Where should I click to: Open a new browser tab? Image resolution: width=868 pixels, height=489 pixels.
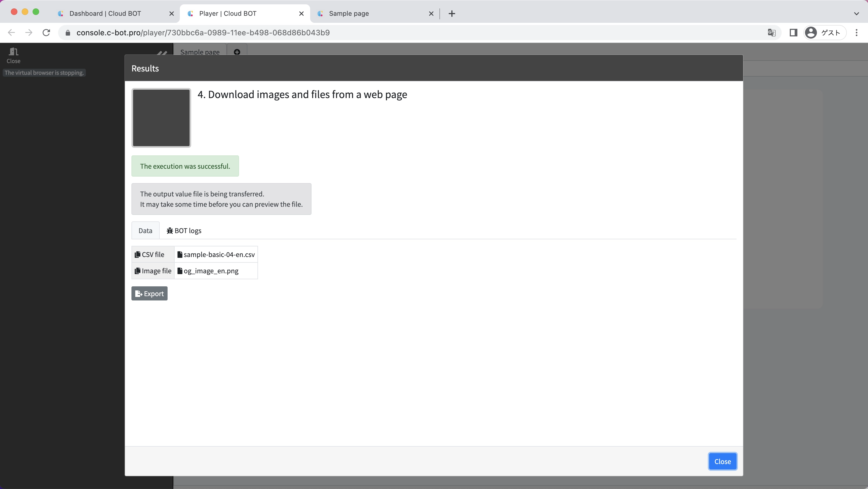(x=452, y=14)
